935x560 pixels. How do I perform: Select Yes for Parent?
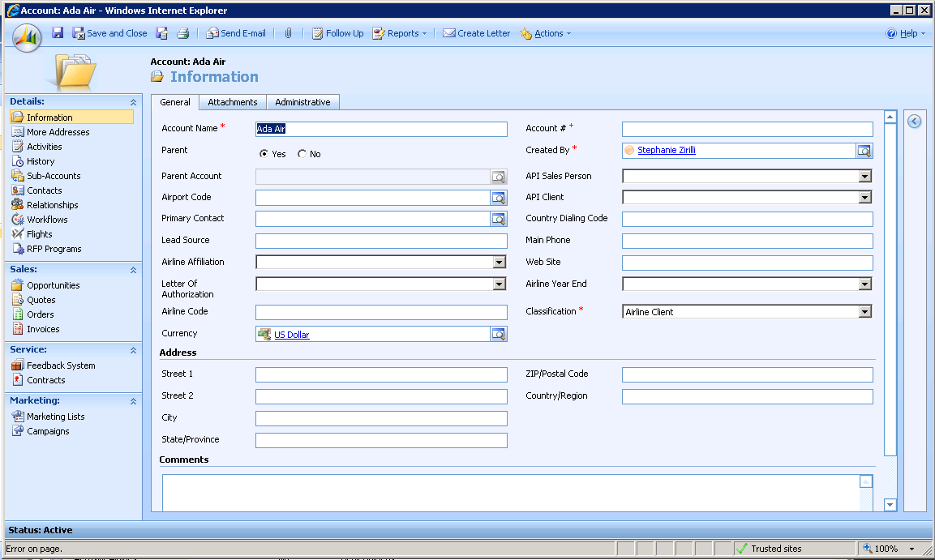click(264, 154)
